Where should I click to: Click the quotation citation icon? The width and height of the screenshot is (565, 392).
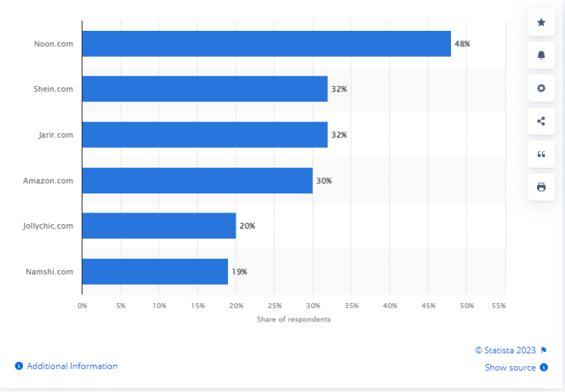541,154
